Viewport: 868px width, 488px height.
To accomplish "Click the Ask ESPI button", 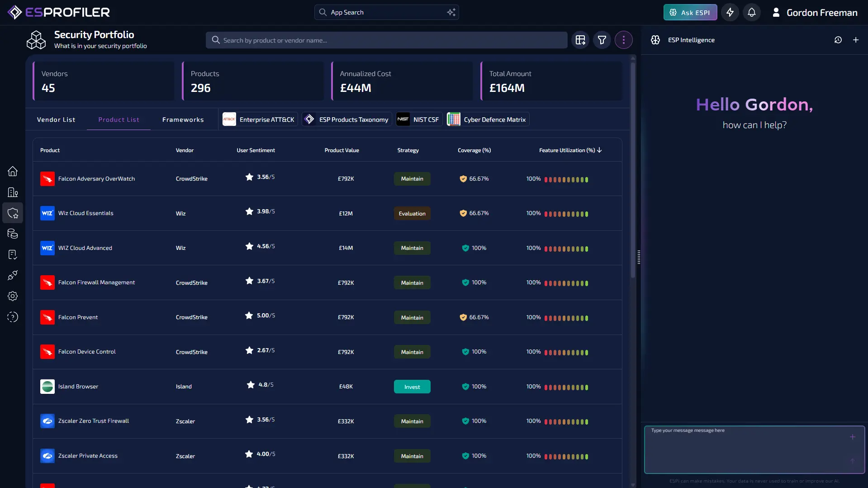I will point(690,12).
